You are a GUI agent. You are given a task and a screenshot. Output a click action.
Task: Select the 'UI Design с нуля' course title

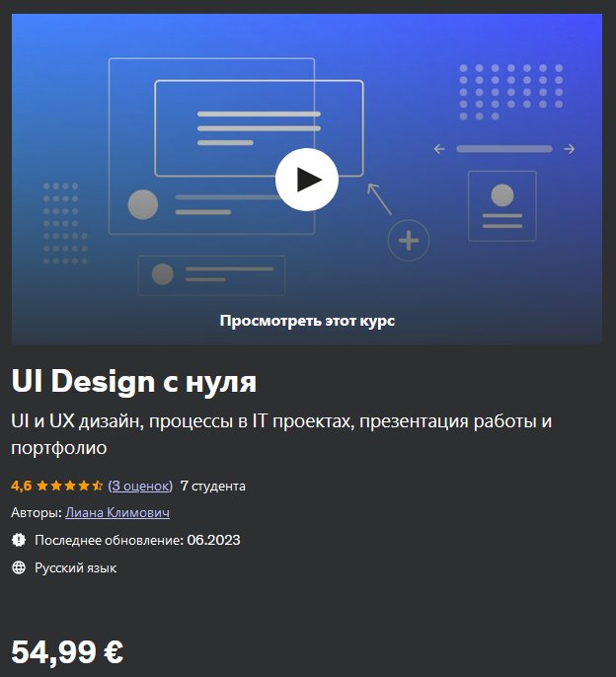coord(134,382)
